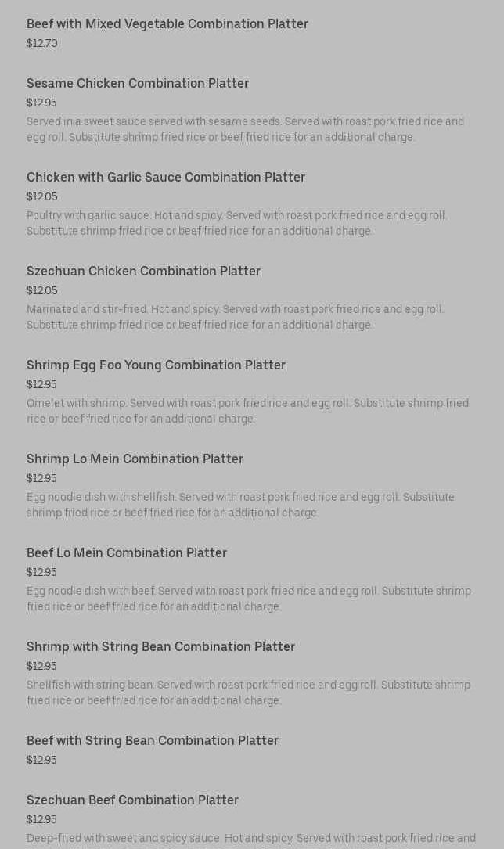Click $12.05 price under Szechuan Chicken

click(41, 291)
